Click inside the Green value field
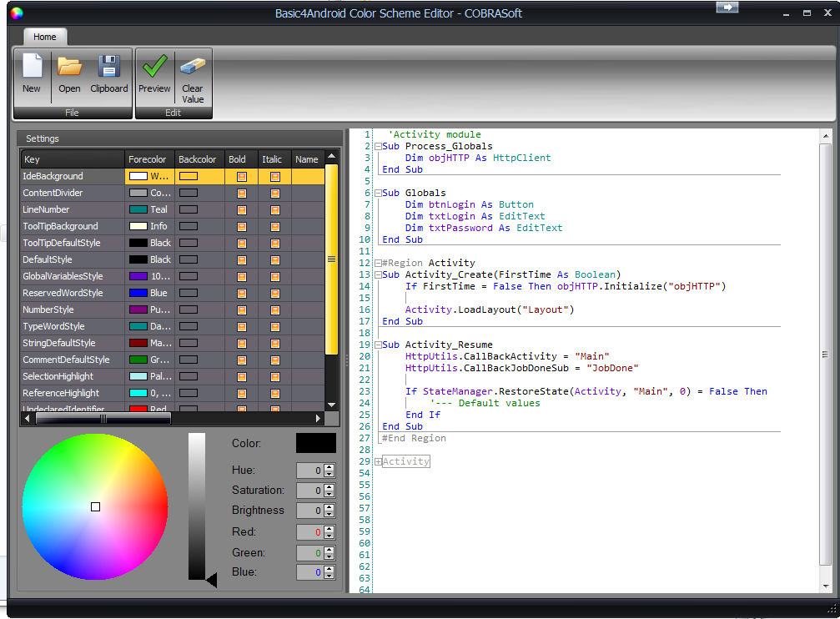The width and height of the screenshot is (840, 619). pos(311,552)
